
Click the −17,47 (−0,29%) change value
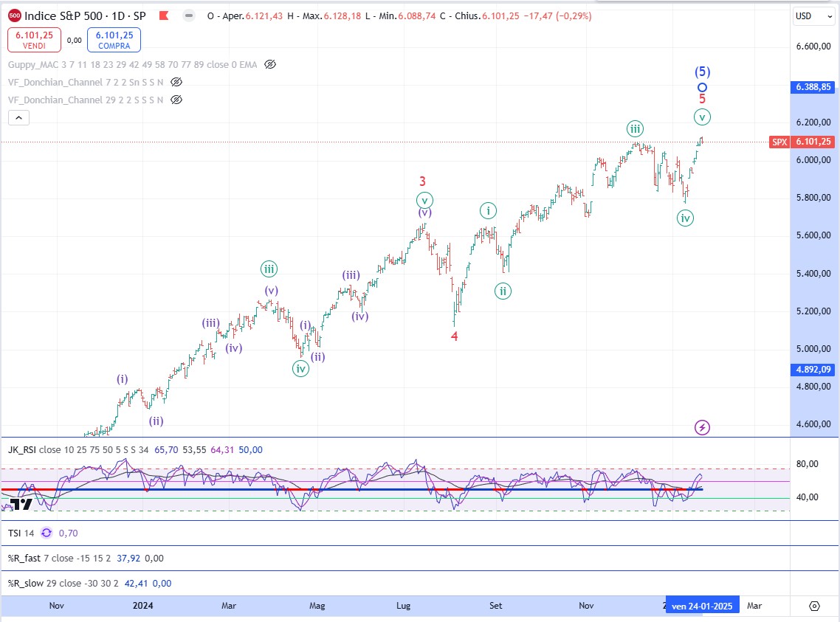pyautogui.click(x=557, y=16)
